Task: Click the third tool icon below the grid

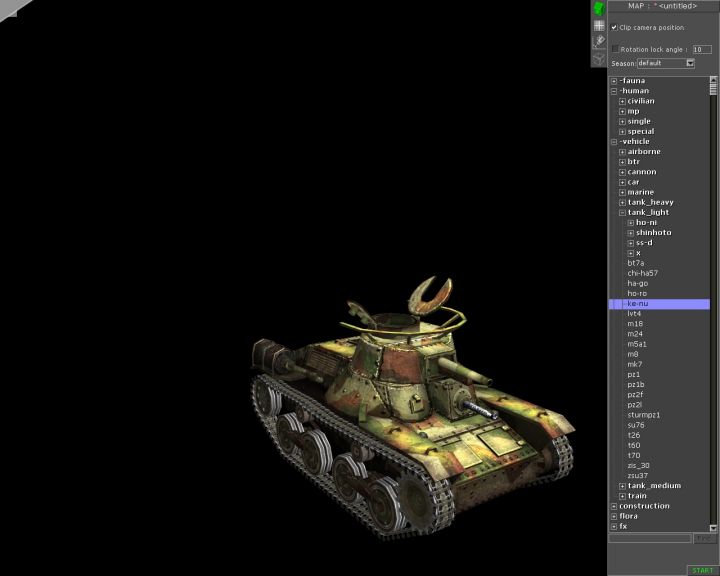Action: pyautogui.click(x=598, y=41)
